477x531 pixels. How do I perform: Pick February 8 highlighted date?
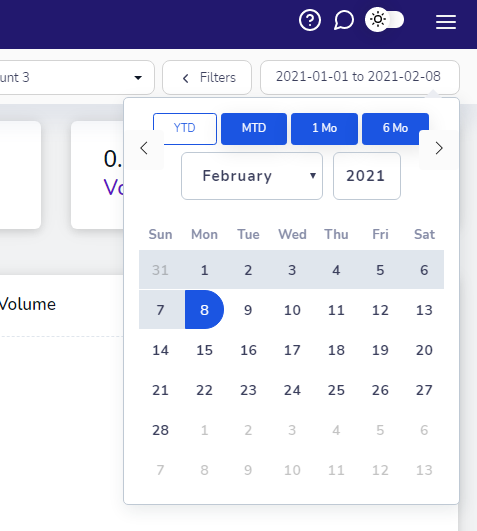[204, 310]
